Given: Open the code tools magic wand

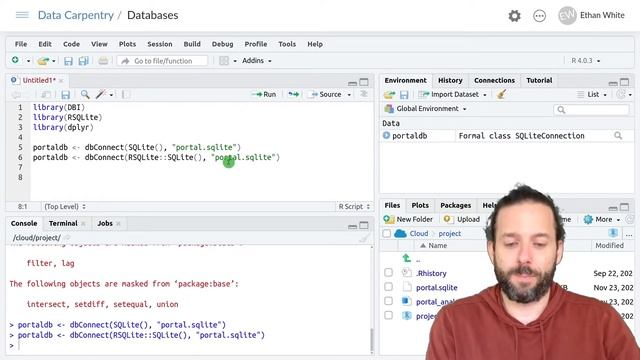Looking at the screenshot, I should click(100, 95).
